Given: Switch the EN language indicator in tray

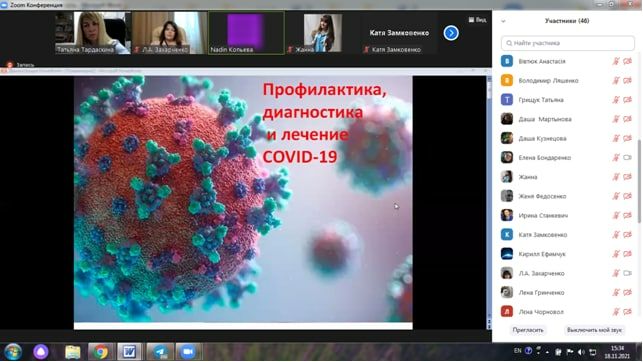Looking at the screenshot, I should [518, 351].
